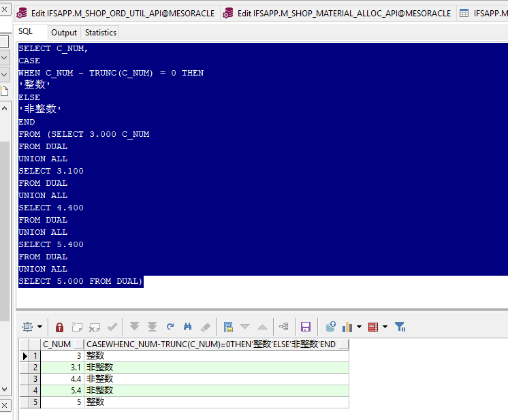Screen dimensions: 508x420
Task: Click the red table report icon
Action: point(373,327)
